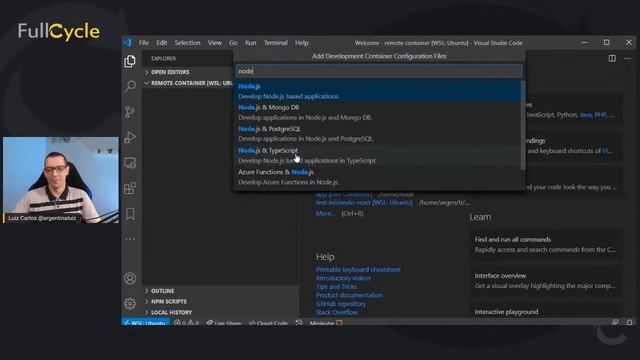
Task: Open the Edit menu
Action: tap(162, 43)
